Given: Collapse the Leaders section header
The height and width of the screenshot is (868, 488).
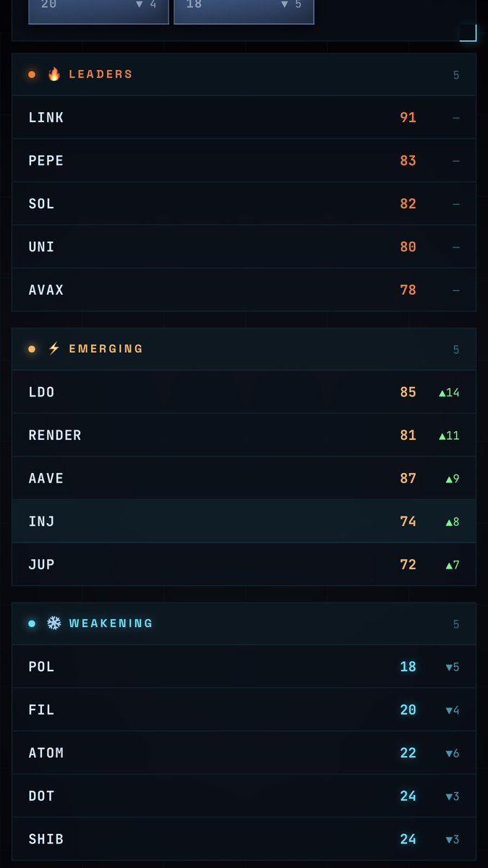Looking at the screenshot, I should click(x=244, y=75).
